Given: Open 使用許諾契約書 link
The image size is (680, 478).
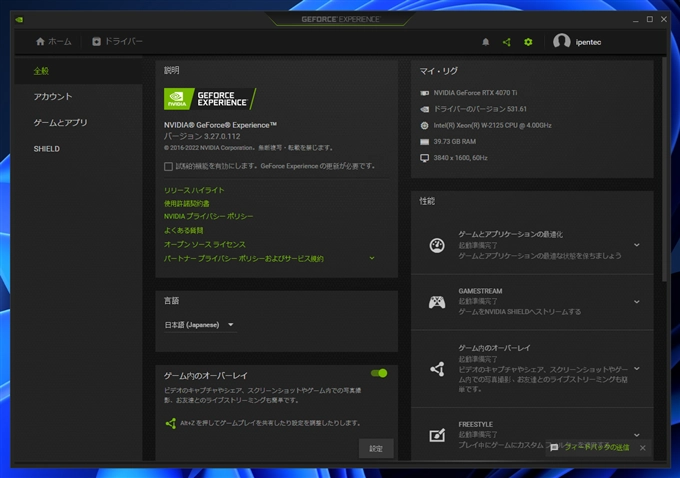Looking at the screenshot, I should click(x=186, y=203).
